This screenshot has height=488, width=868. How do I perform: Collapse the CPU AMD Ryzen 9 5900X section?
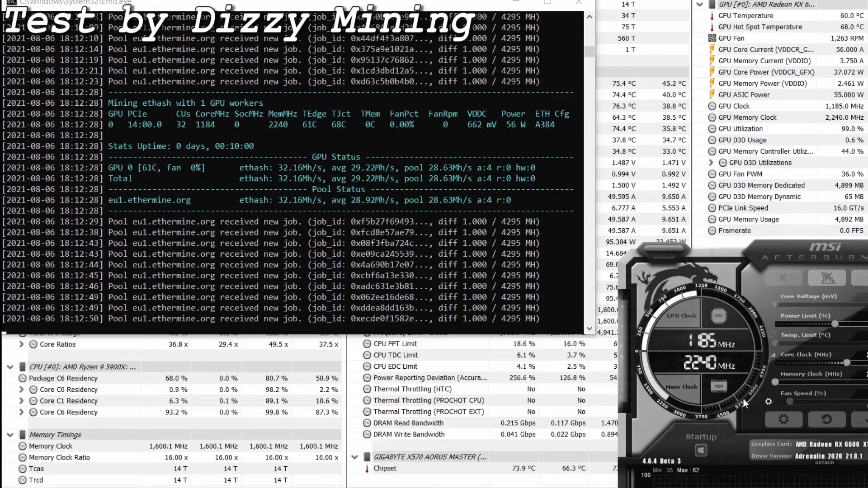pyautogui.click(x=10, y=367)
